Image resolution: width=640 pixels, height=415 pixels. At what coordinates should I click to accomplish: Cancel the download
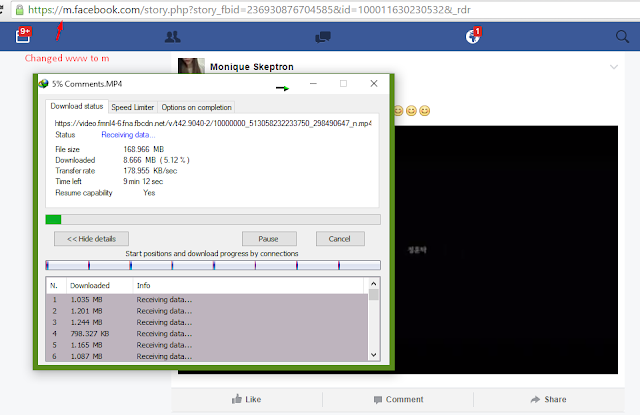tap(340, 239)
